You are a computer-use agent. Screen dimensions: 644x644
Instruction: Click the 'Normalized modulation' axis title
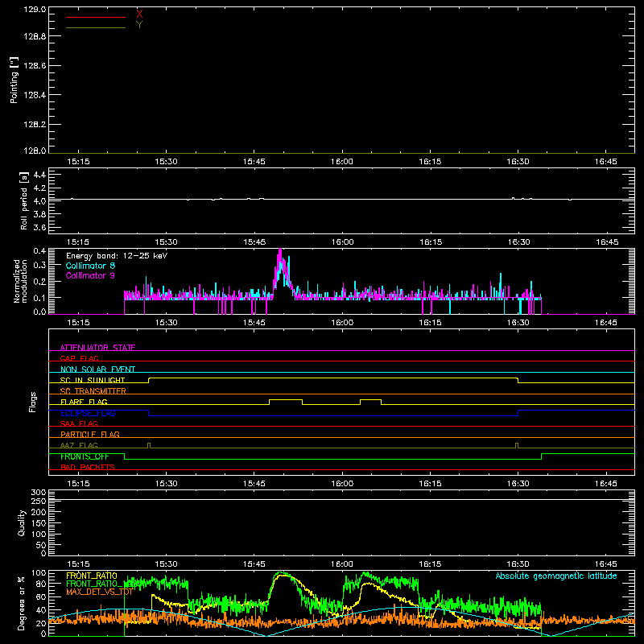[x=20, y=281]
